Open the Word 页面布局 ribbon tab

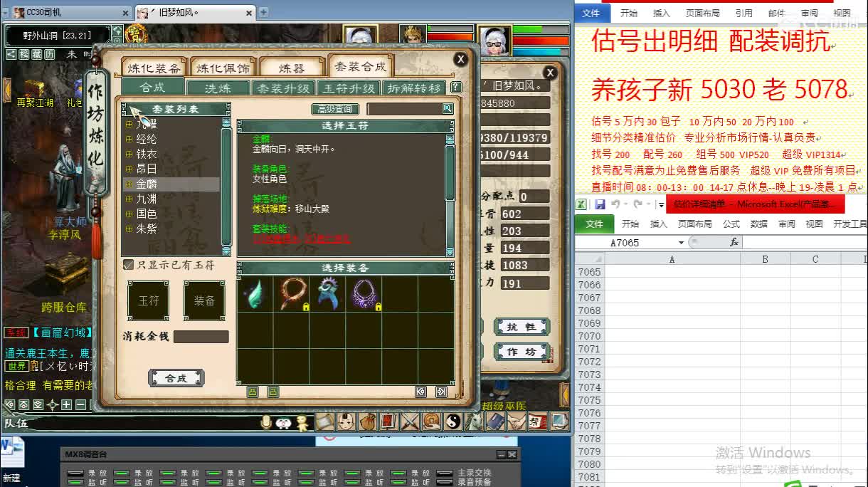[x=702, y=13]
